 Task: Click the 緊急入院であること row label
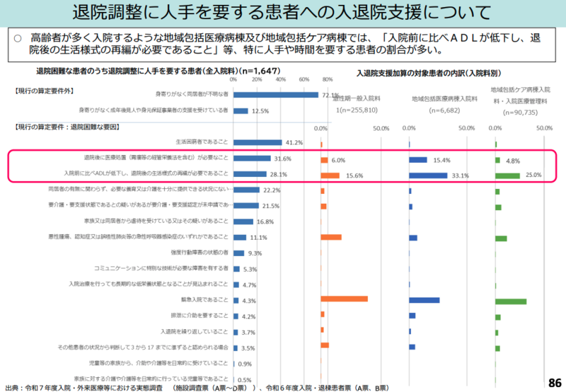(200, 301)
